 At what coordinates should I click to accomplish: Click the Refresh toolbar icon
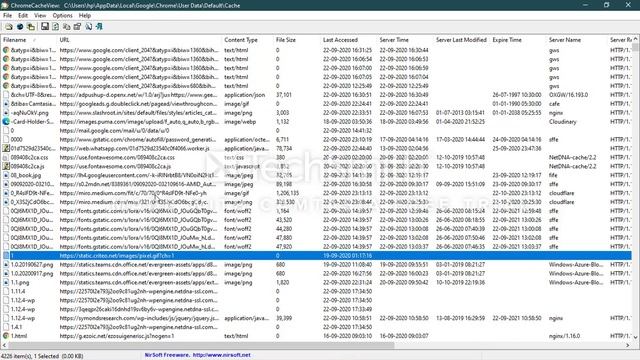pos(56,27)
